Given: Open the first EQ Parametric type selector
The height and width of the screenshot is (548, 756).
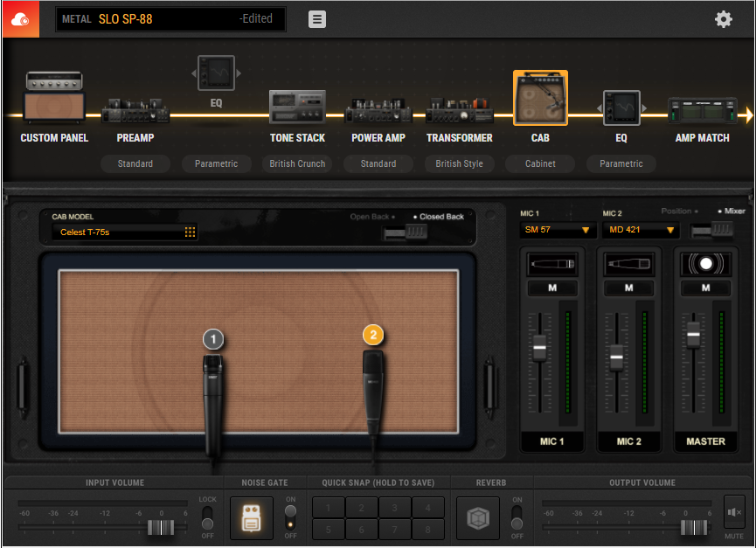Looking at the screenshot, I should 216,163.
